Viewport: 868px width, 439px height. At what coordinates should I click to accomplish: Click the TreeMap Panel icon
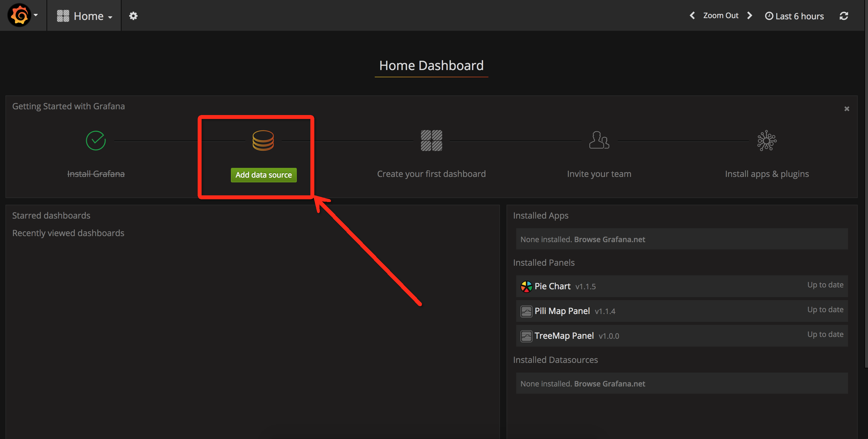pos(526,336)
